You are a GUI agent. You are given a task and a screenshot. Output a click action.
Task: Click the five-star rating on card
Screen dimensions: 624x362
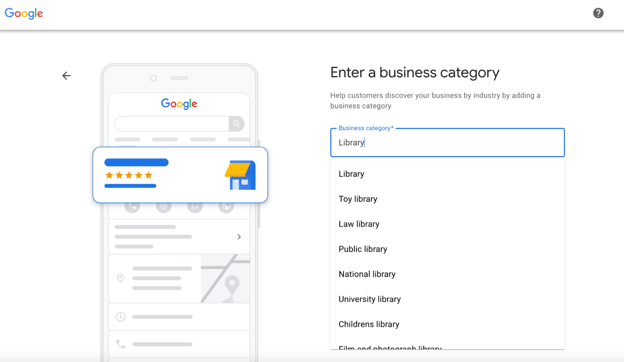click(129, 175)
